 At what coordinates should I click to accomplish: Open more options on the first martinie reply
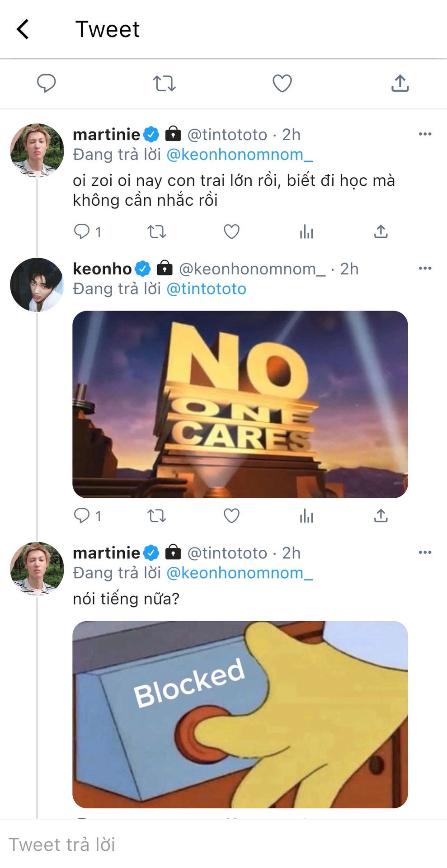pos(425,134)
